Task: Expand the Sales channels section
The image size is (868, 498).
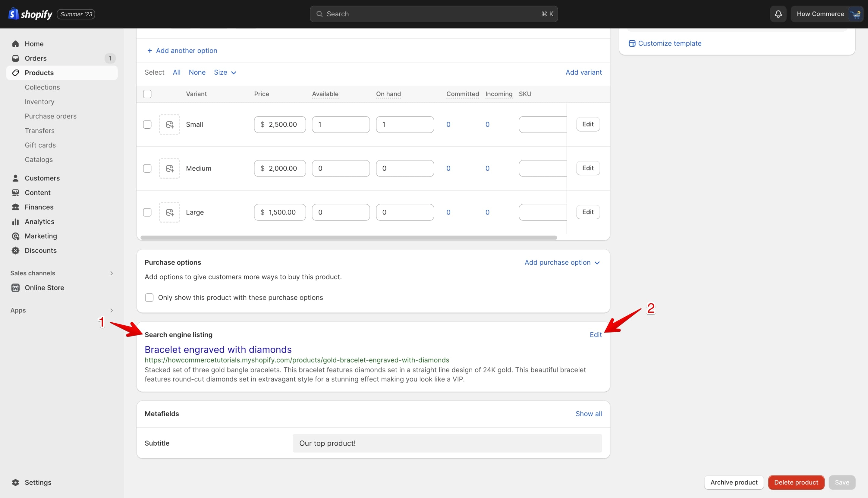Action: 111,273
